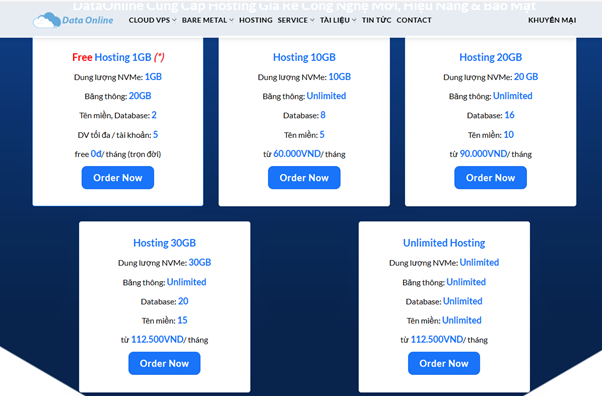Click 'Tên miền: Unlimited' text
Viewport: 602px width, 396px height.
pyautogui.click(x=444, y=320)
